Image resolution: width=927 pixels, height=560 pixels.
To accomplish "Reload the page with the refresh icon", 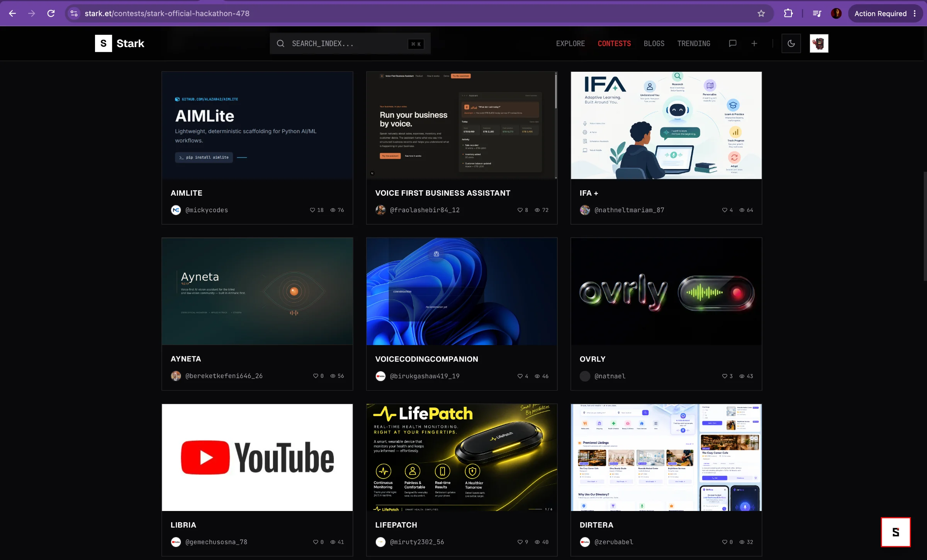I will tap(51, 14).
